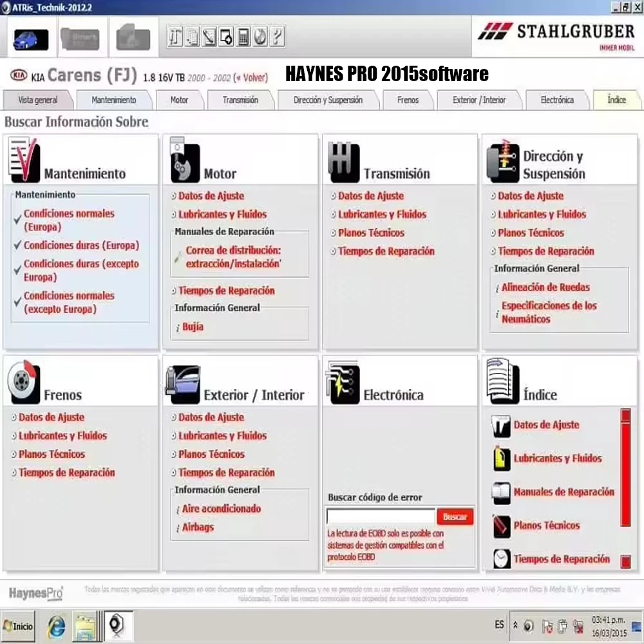644x644 pixels.
Task: Open Internet Explorer from the taskbar
Action: pyautogui.click(x=56, y=627)
